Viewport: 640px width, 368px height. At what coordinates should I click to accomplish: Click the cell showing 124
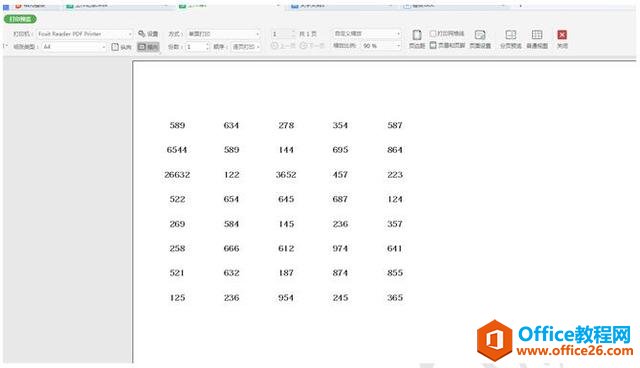395,199
